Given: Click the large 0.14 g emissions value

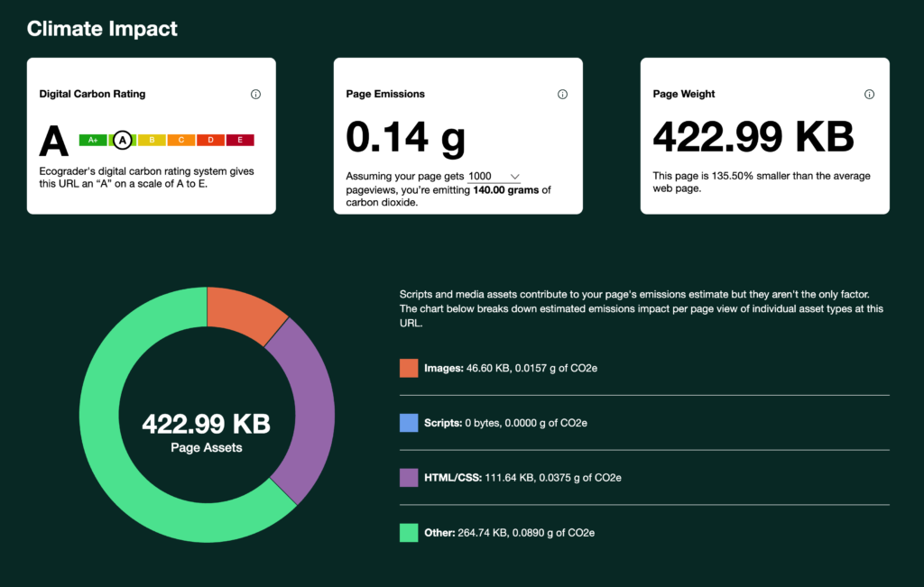Looking at the screenshot, I should 406,137.
